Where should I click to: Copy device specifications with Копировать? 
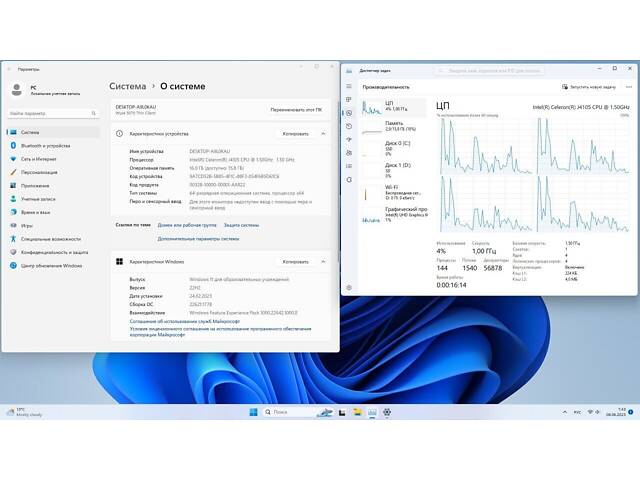tap(296, 133)
